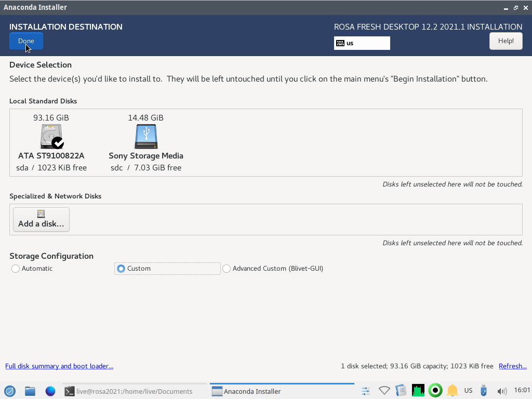Open the application launcher menu icon
The image size is (532, 399).
(x=10, y=391)
